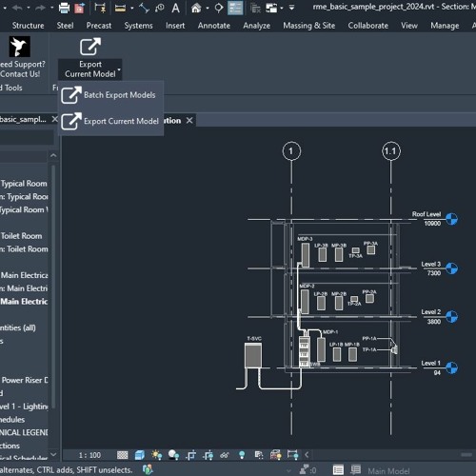Image resolution: width=476 pixels, height=476 pixels.
Task: Expand the Export Current Model split-button arrow
Action: [x=119, y=69]
